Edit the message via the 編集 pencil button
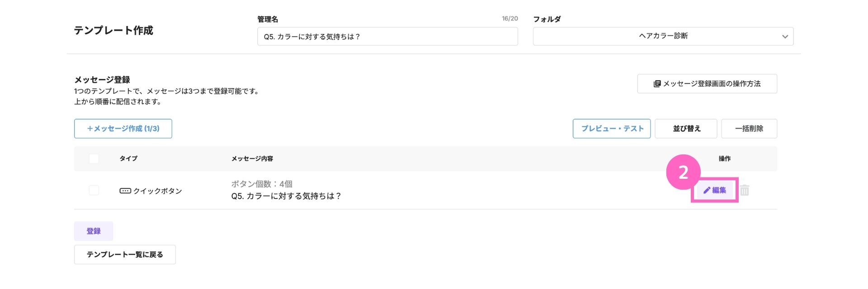The image size is (868, 289). tap(715, 190)
